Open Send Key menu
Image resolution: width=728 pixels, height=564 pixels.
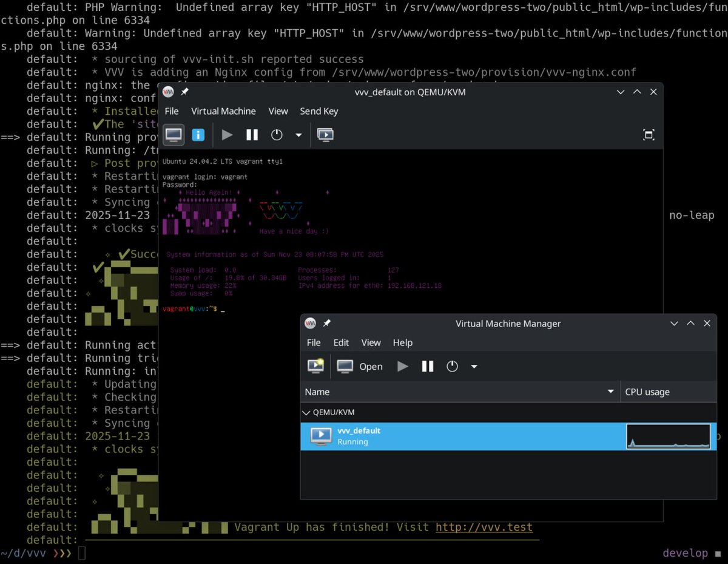(319, 111)
